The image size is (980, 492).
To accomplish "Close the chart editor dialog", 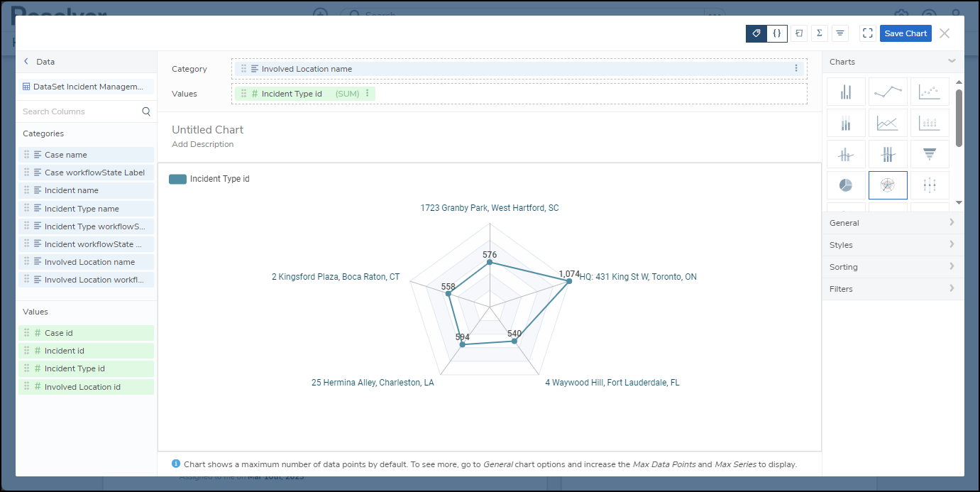I will (x=945, y=33).
